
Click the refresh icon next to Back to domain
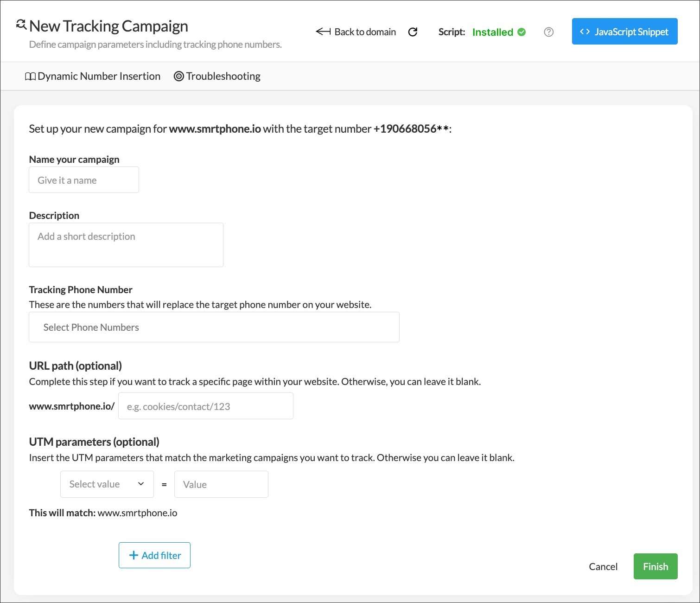(x=413, y=32)
